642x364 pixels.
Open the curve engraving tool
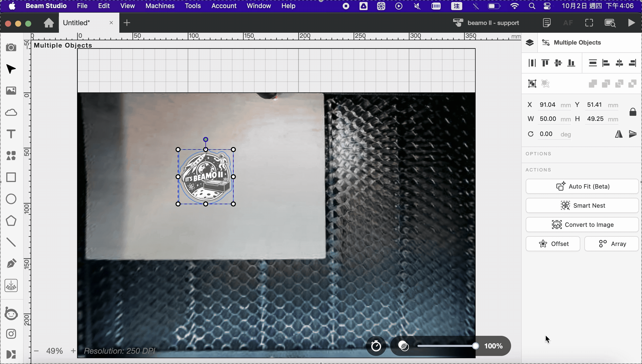(11, 285)
